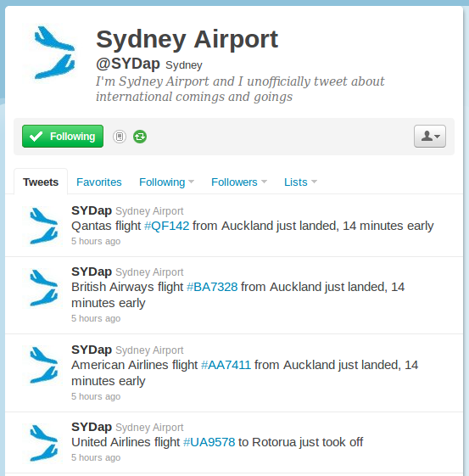Screen dimensions: 469x476
Task: Open the #QF142 hashtag link
Action: (166, 226)
